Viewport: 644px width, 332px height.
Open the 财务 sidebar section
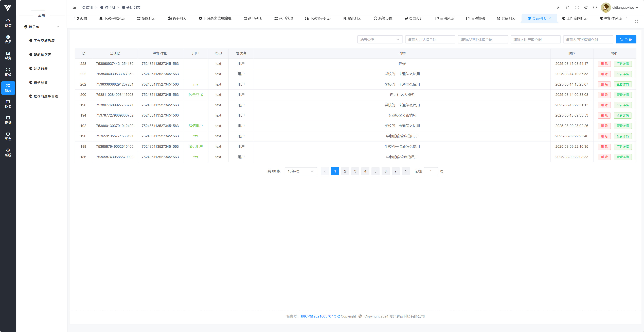click(x=8, y=55)
